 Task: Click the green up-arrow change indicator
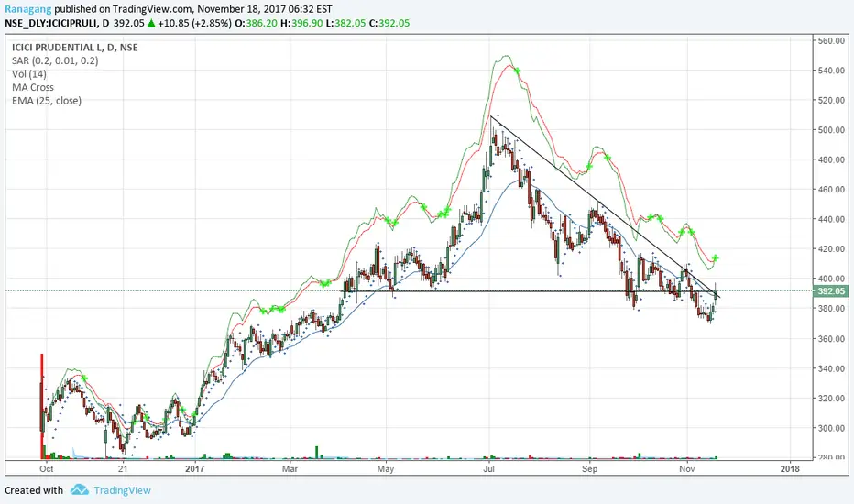tap(151, 23)
